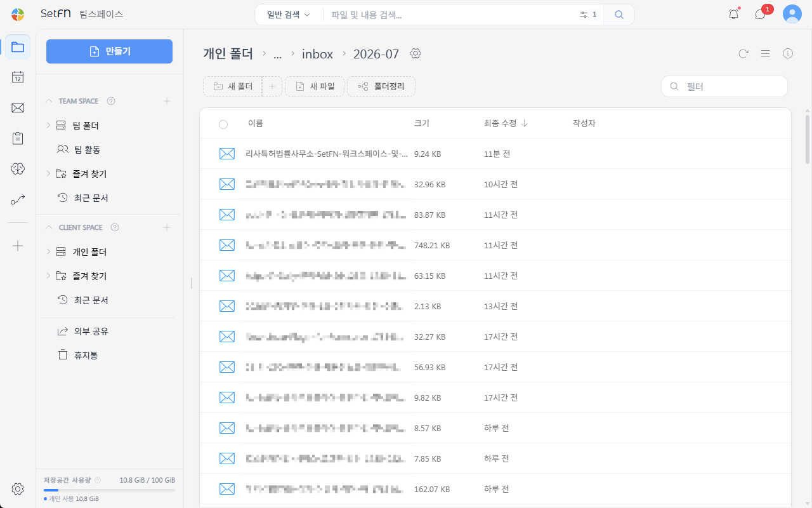812x508 pixels.
Task: Expand the ... breadcrumb ellipsis
Action: coord(277,55)
